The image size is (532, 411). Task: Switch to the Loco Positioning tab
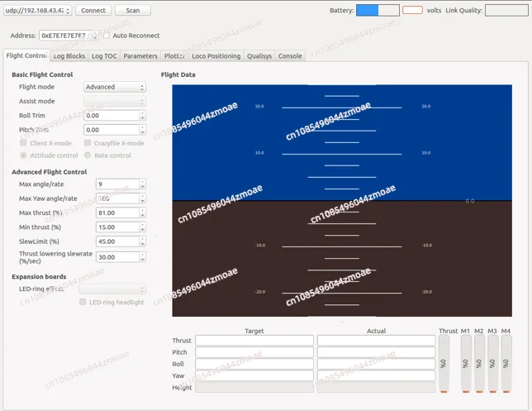tap(216, 56)
